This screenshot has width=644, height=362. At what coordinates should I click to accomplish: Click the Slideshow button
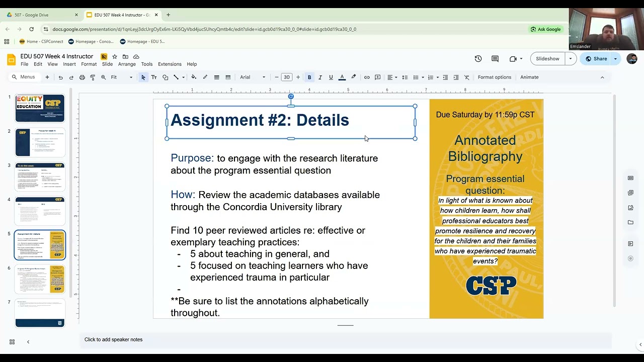[547, 59]
